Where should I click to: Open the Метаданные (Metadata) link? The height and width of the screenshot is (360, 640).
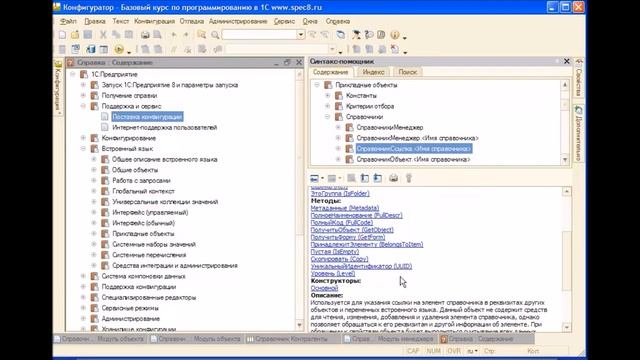point(345,208)
